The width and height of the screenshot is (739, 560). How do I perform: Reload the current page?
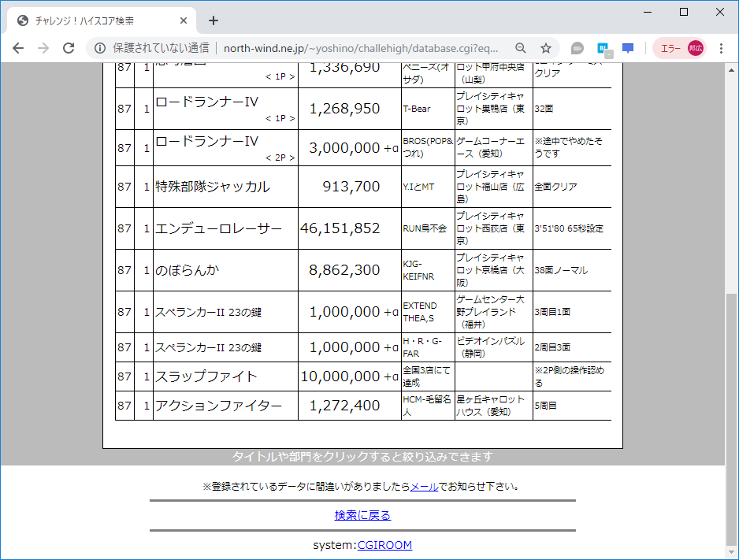click(x=67, y=48)
